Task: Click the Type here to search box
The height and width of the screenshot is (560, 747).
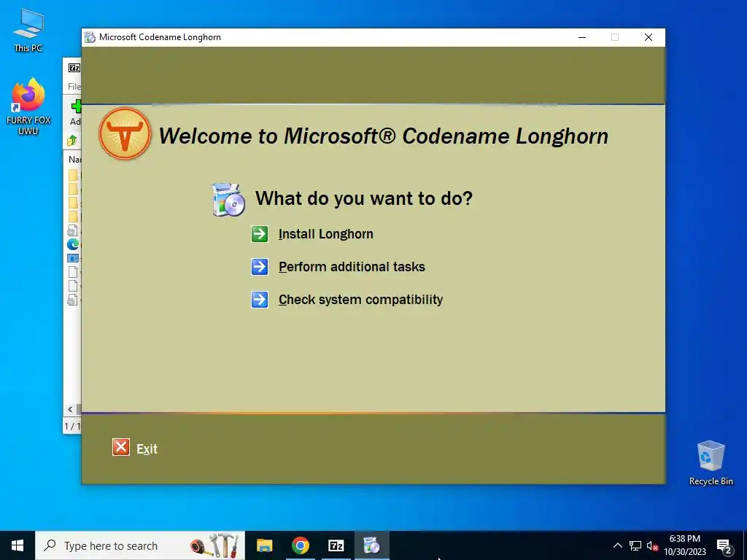Action: (140, 545)
